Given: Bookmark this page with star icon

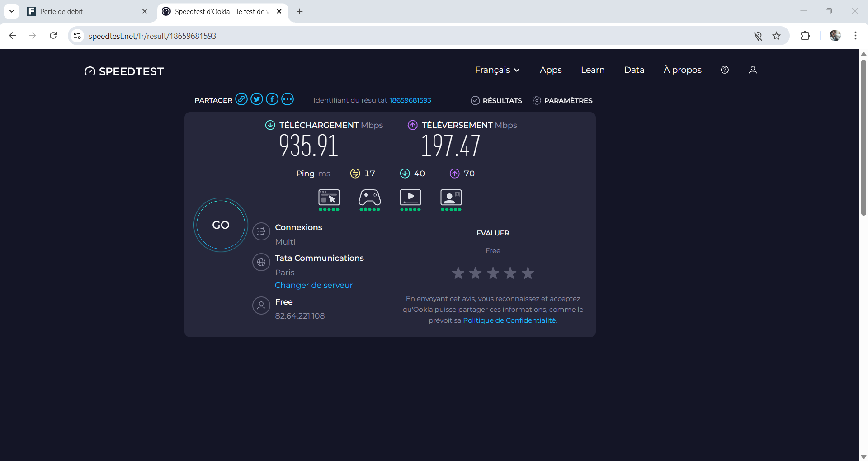Looking at the screenshot, I should [777, 36].
